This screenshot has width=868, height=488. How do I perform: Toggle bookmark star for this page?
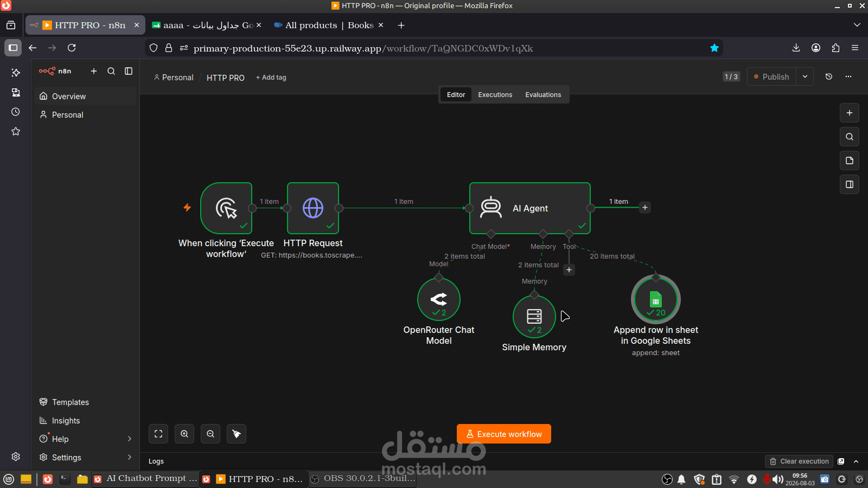714,48
